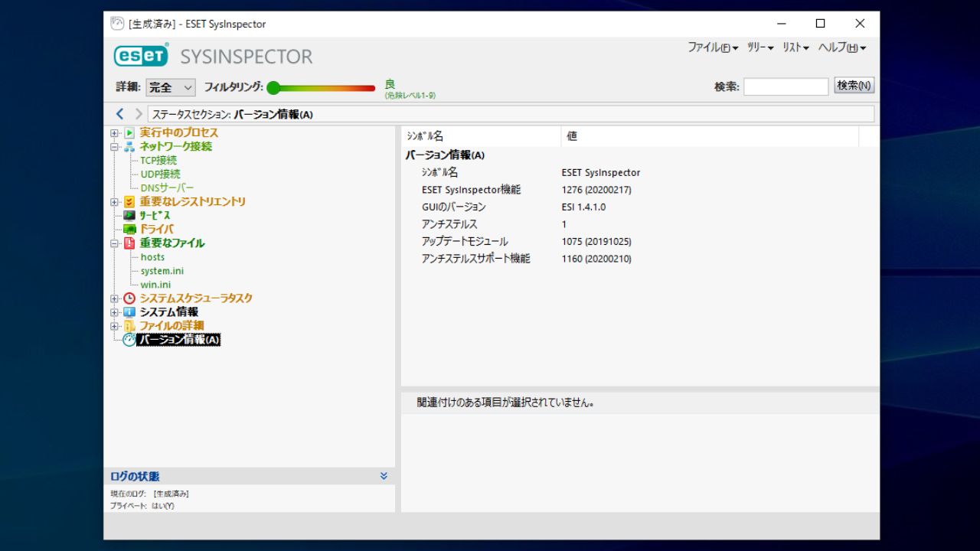980x551 pixels.
Task: Open the ファイル(F) menu
Action: (713, 47)
